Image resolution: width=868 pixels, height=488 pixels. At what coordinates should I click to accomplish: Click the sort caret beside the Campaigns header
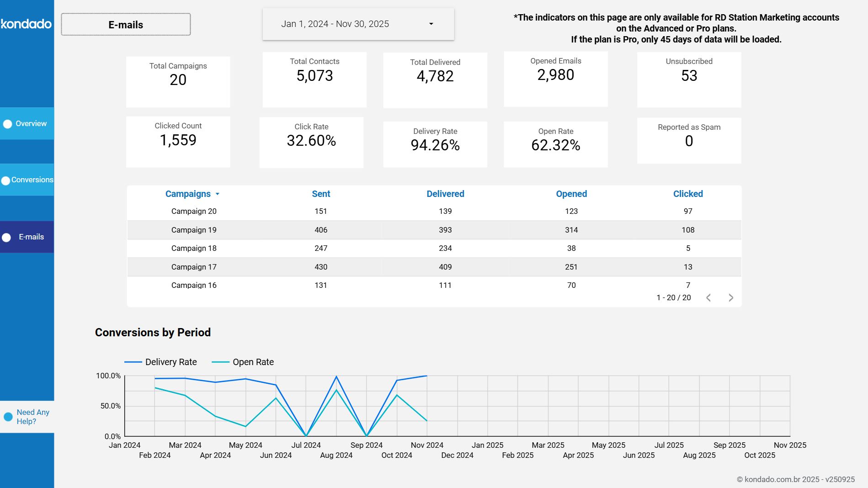[217, 194]
